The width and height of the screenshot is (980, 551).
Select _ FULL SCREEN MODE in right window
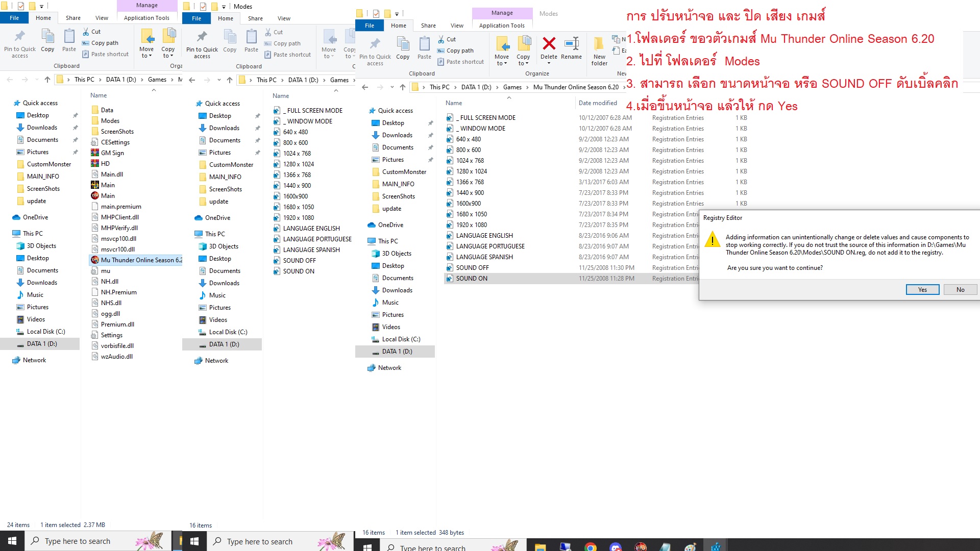click(485, 118)
